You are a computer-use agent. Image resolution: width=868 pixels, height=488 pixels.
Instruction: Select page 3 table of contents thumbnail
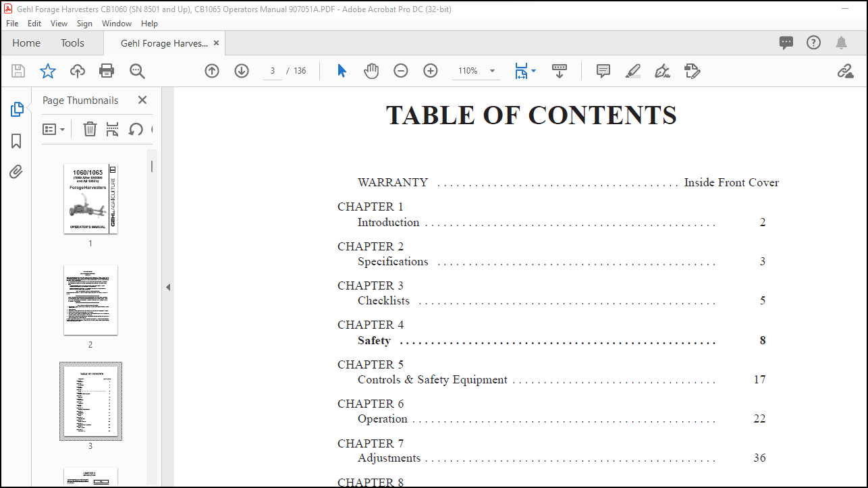tap(90, 401)
